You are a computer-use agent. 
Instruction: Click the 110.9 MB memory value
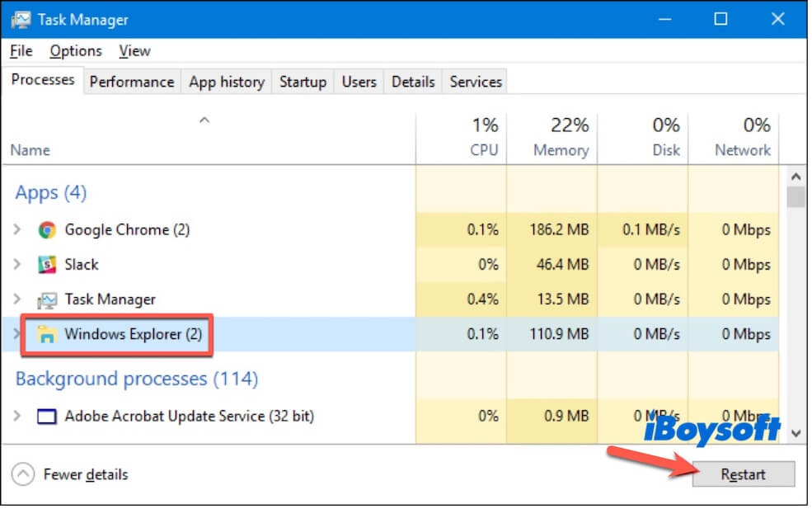(x=559, y=334)
